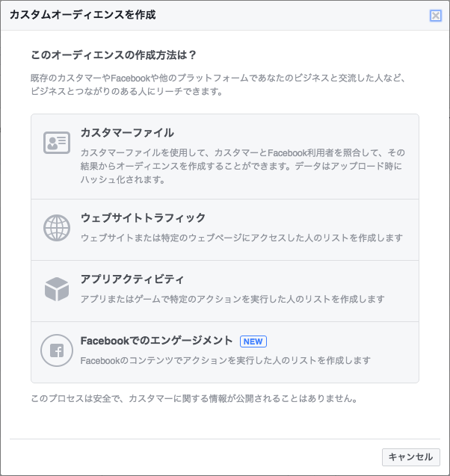
Task: Click the キャンセル button
Action: [411, 457]
